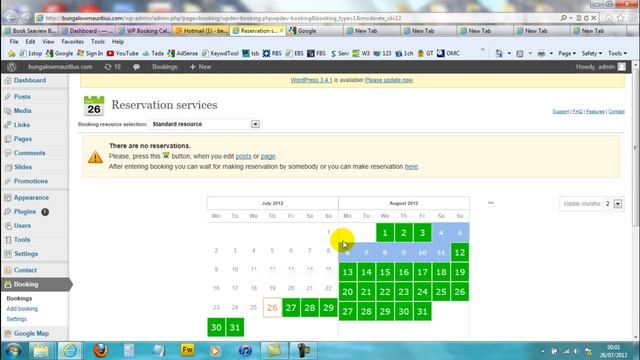Select July 27 on the calendar
Image resolution: width=640 pixels, height=360 pixels.
coord(291,308)
